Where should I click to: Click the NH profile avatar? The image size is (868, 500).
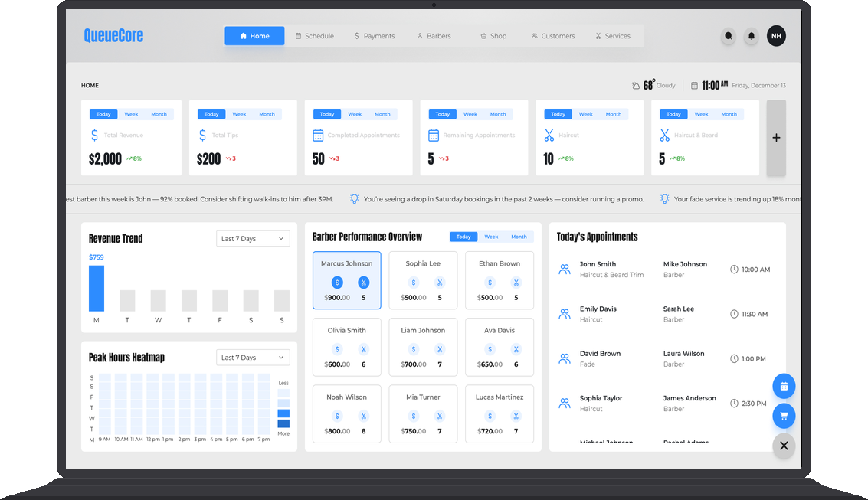click(x=776, y=36)
